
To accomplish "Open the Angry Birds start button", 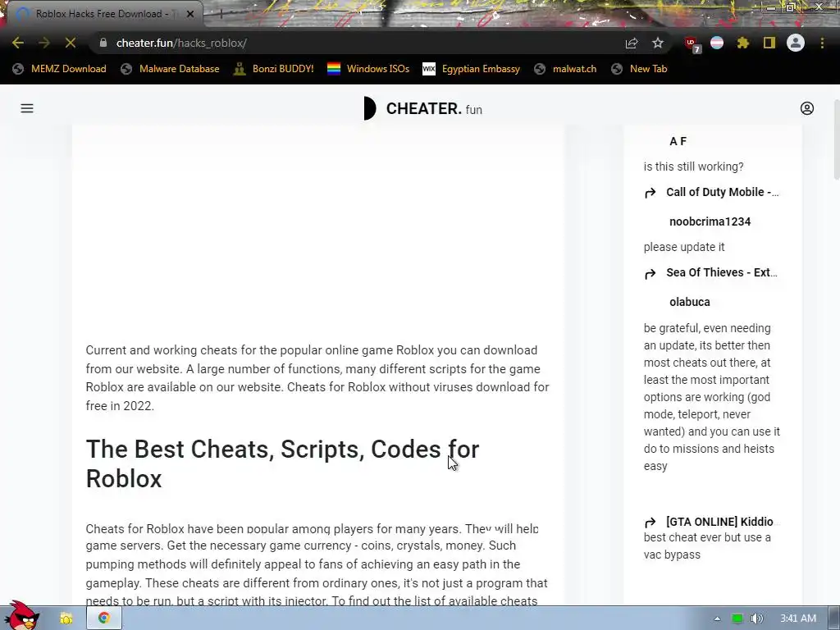I will click(x=21, y=616).
